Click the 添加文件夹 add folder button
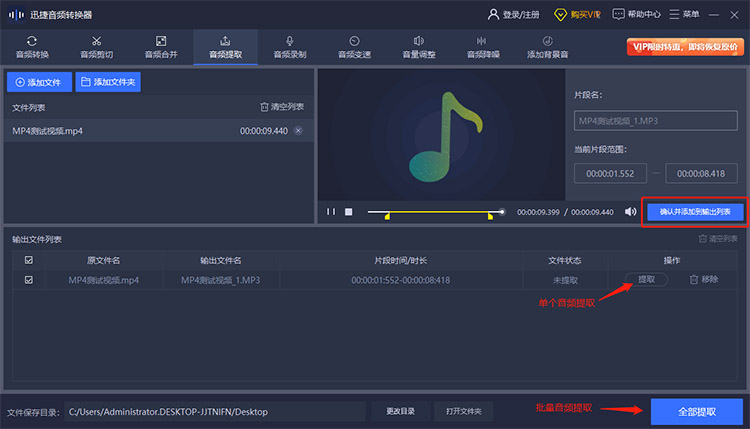This screenshot has height=429, width=750. pyautogui.click(x=108, y=82)
